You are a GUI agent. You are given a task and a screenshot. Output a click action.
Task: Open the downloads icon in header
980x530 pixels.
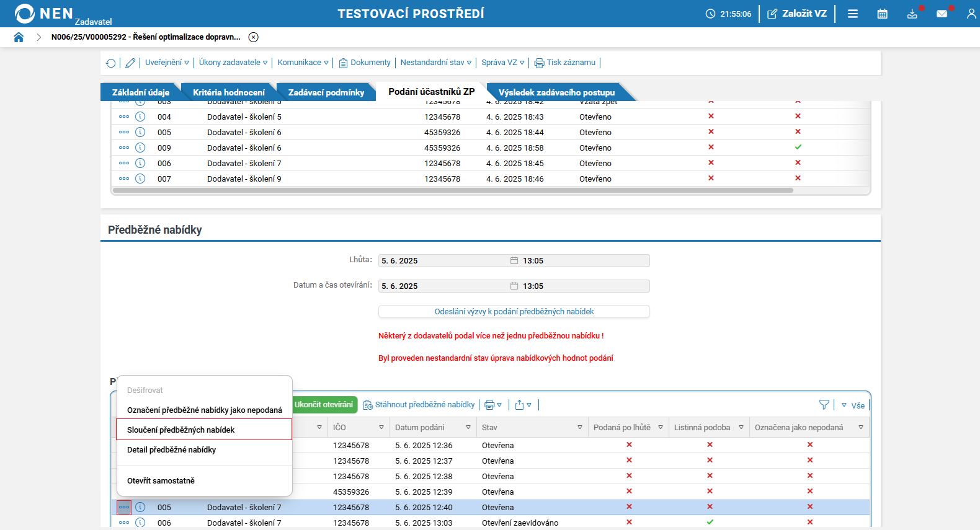pyautogui.click(x=912, y=14)
